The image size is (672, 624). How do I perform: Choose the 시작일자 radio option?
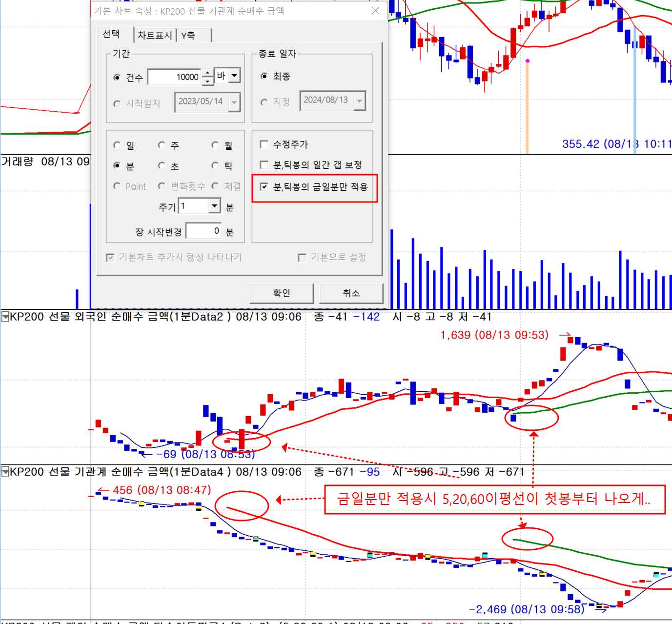click(117, 103)
